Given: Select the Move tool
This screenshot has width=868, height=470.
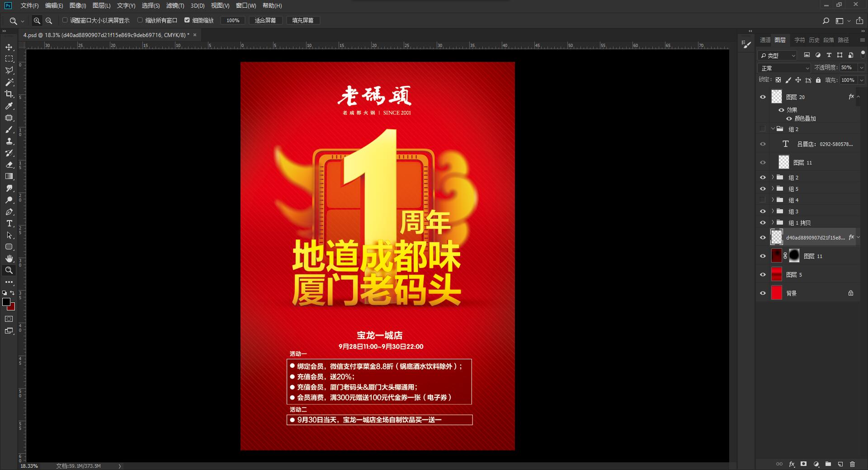Looking at the screenshot, I should [x=9, y=47].
